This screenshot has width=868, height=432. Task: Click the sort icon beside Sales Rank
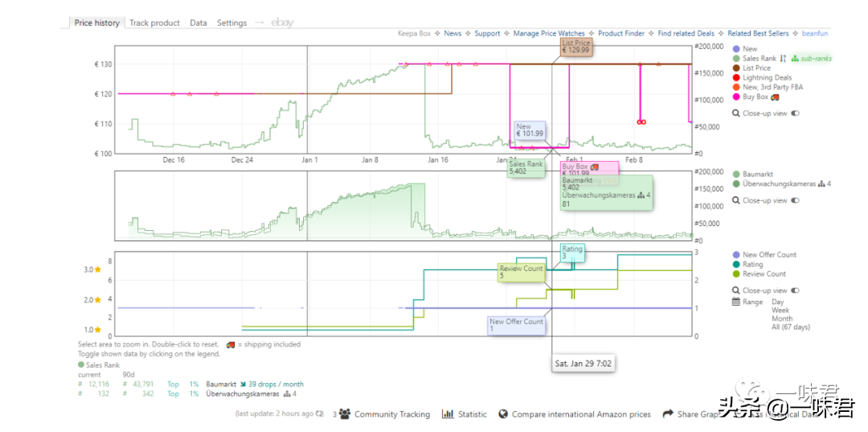782,58
